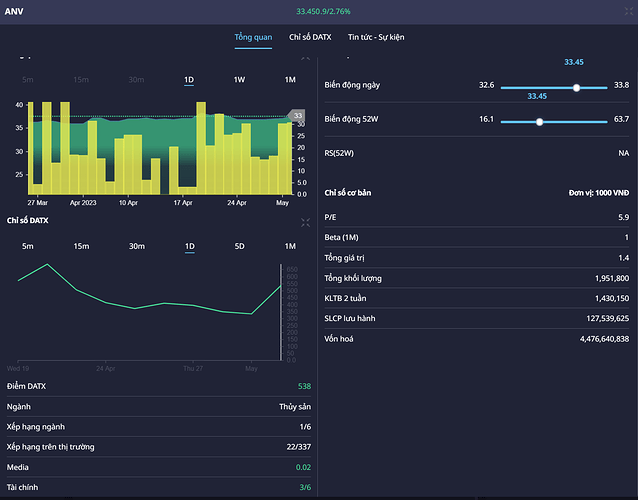Shrink the price chart panel icon
The image size is (638, 500).
[306, 59]
